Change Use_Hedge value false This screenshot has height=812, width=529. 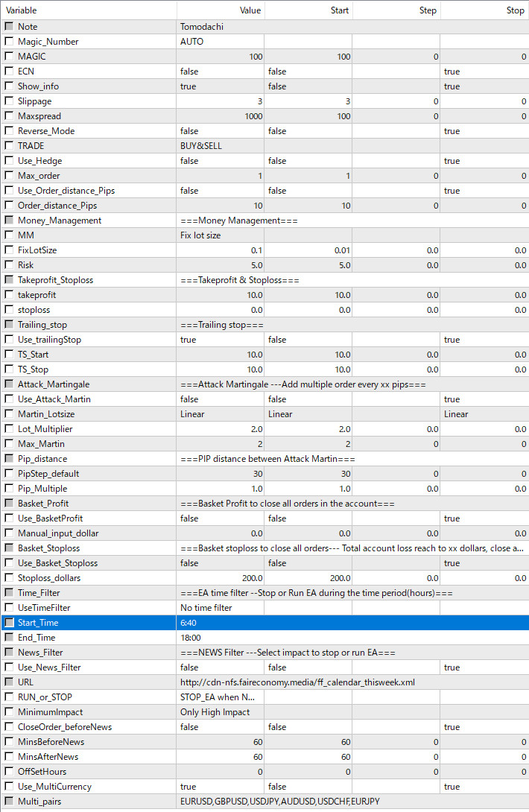click(x=221, y=160)
